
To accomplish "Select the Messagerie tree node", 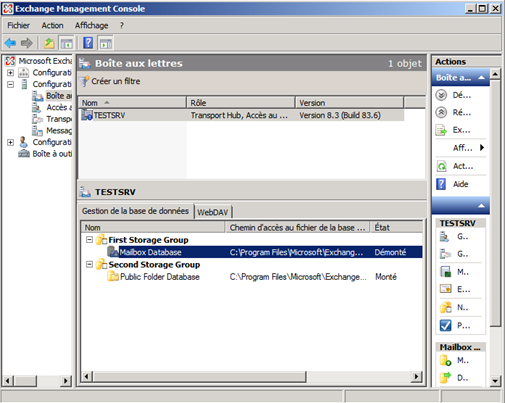I will [59, 131].
